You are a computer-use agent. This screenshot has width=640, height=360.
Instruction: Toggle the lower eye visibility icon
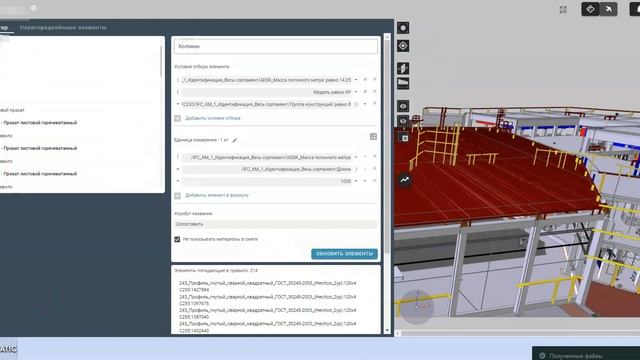pyautogui.click(x=403, y=121)
